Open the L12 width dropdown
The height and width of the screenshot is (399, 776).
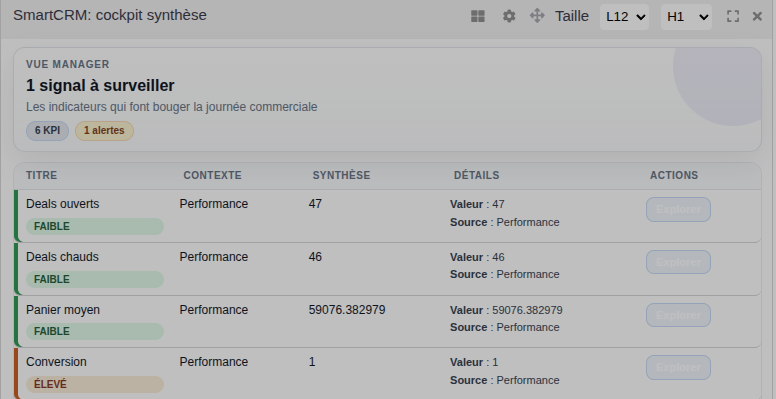[x=625, y=17]
